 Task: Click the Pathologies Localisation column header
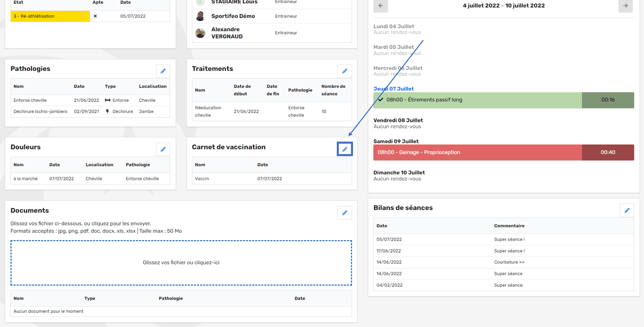153,86
